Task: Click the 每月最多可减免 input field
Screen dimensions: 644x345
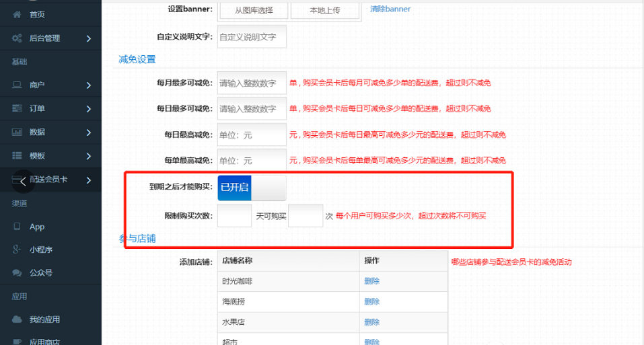Action: (x=252, y=83)
